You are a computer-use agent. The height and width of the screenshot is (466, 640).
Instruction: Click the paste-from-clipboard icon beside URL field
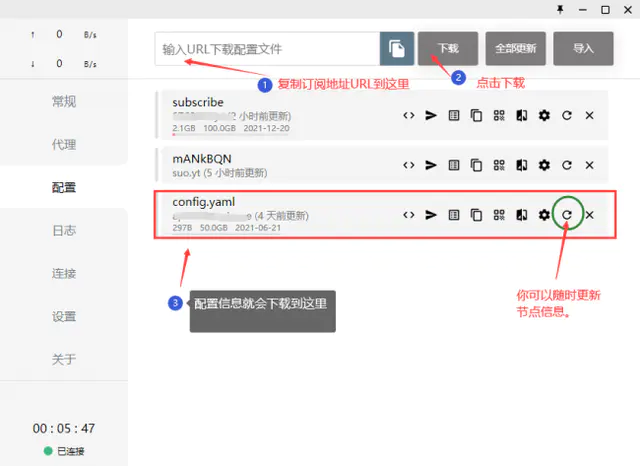pos(397,48)
